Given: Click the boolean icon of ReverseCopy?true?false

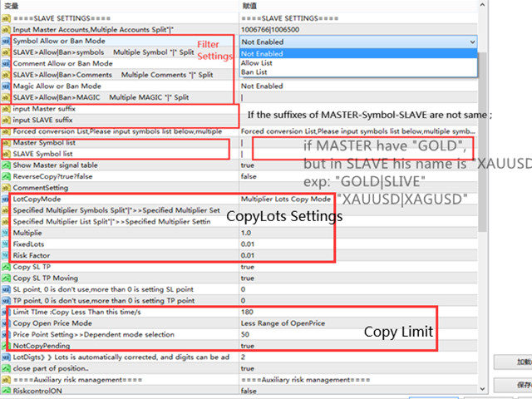Looking at the screenshot, I should pos(6,176).
